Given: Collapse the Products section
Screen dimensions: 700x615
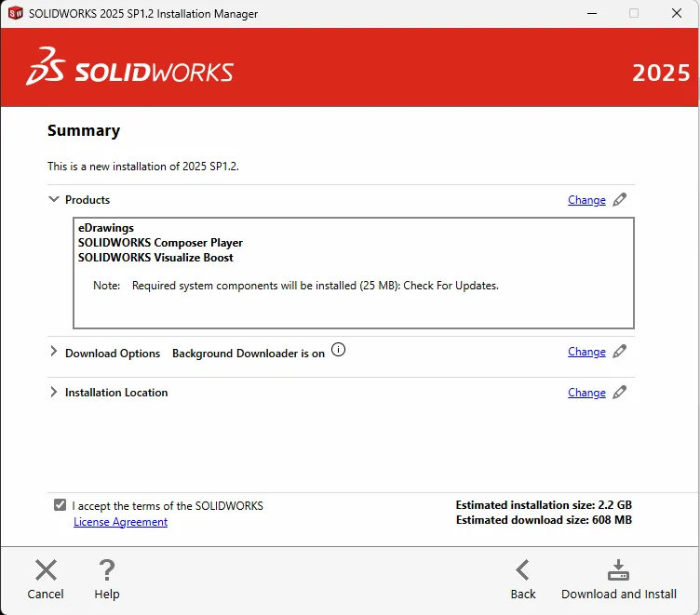Looking at the screenshot, I should pos(54,199).
